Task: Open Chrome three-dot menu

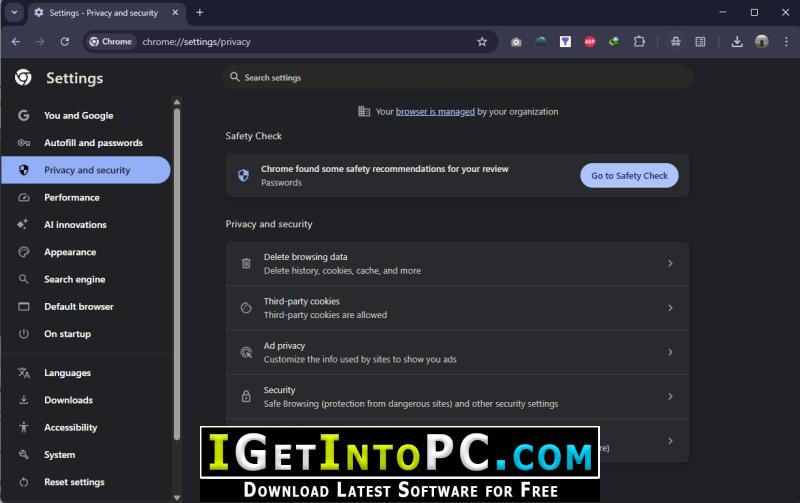Action: point(786,42)
